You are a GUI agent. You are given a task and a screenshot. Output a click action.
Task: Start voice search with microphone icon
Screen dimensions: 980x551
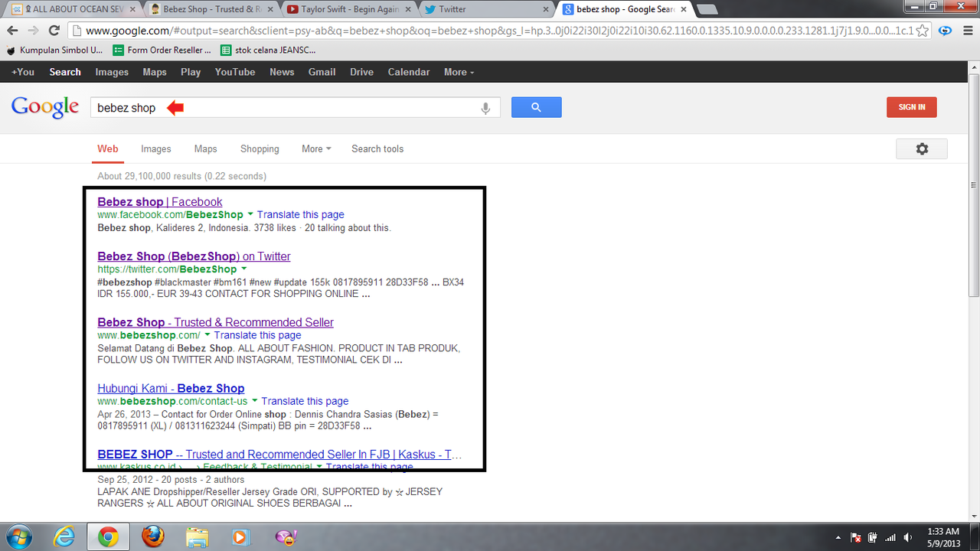485,108
